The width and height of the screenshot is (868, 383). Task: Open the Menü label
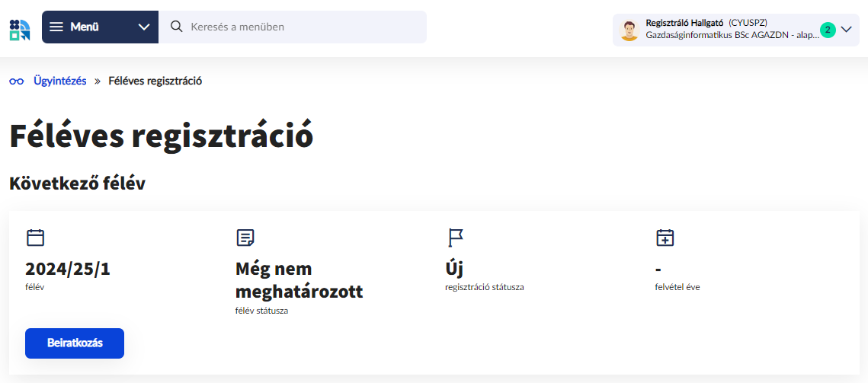(85, 27)
